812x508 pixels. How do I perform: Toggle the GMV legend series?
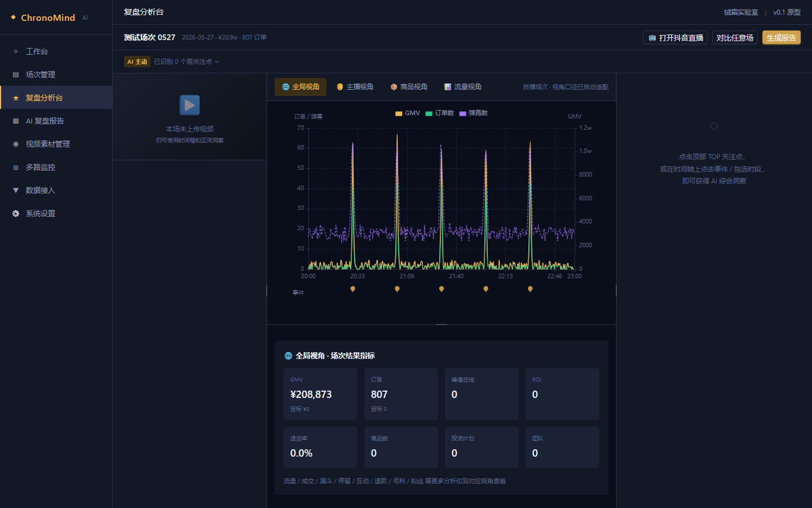[408, 113]
